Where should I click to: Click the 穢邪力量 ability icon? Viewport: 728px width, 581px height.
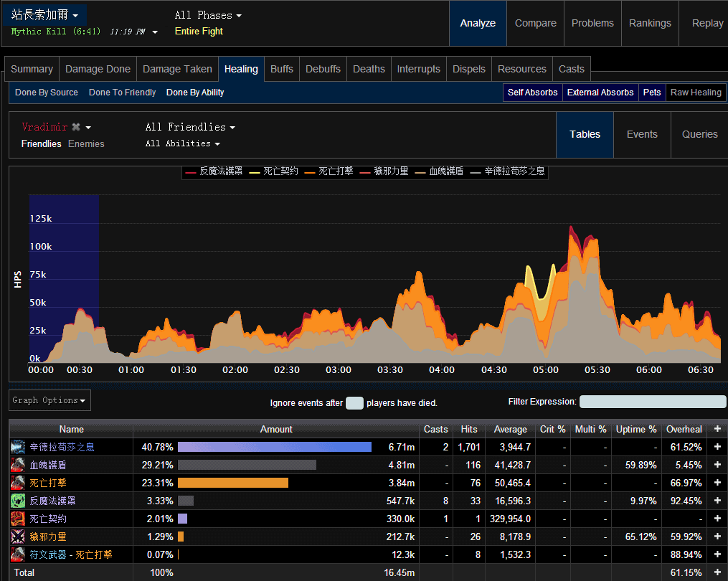click(x=18, y=537)
